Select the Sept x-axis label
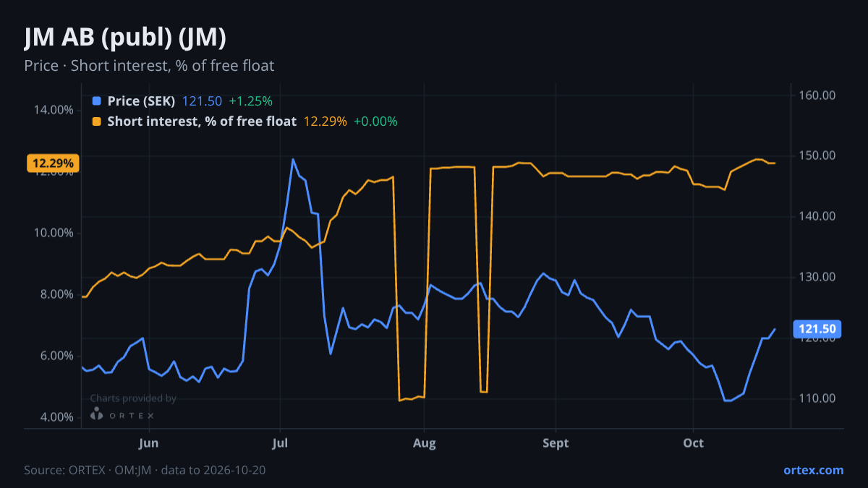868x488 pixels. tap(556, 442)
